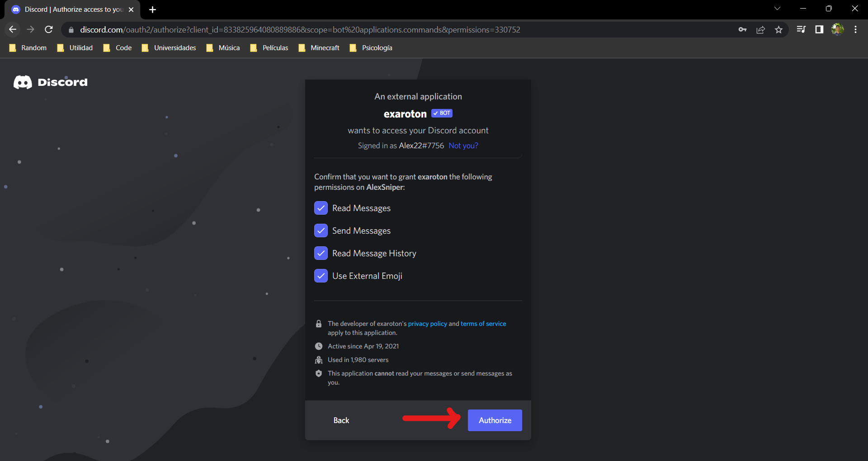
Task: Share this page via share icon
Action: pyautogui.click(x=760, y=30)
